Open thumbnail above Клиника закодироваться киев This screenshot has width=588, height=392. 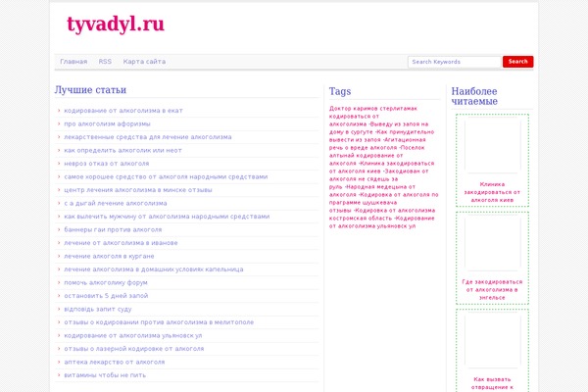point(492,146)
